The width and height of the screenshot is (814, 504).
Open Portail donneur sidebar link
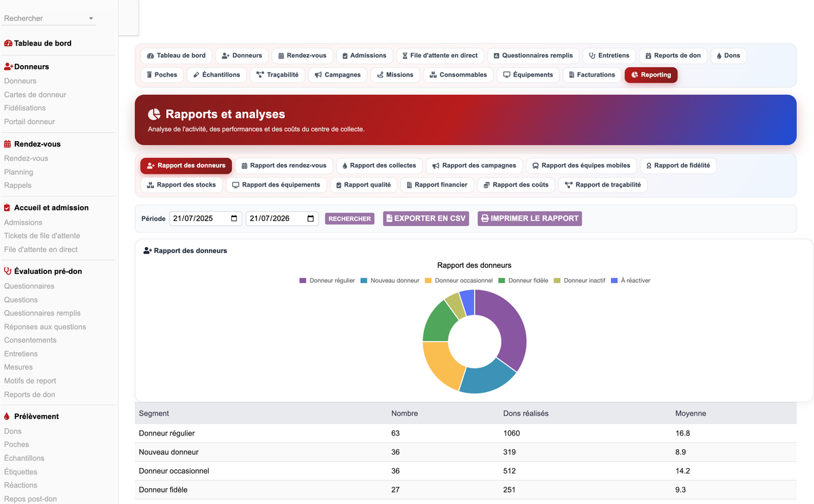[30, 122]
